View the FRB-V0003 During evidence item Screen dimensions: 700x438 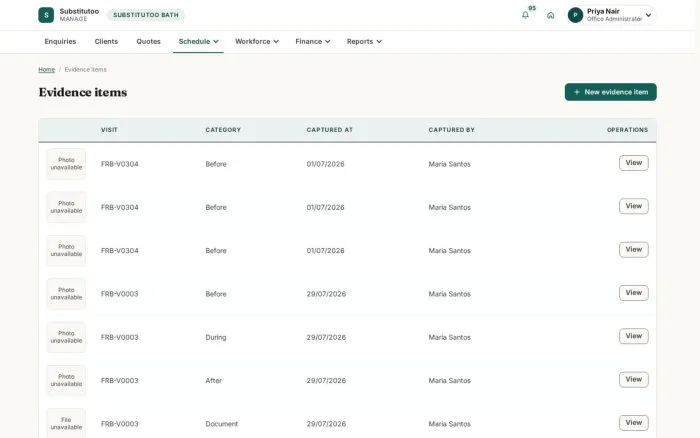(x=633, y=336)
